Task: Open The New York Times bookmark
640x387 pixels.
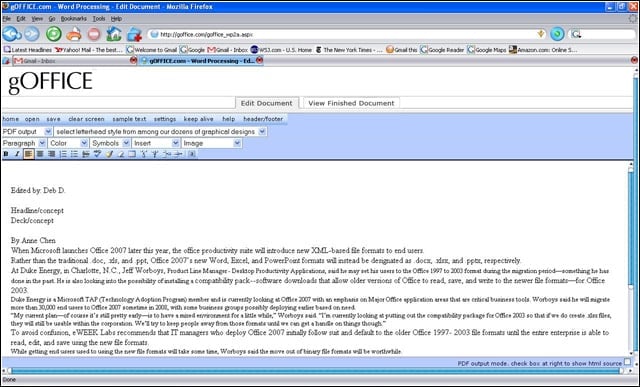Action: (x=349, y=49)
